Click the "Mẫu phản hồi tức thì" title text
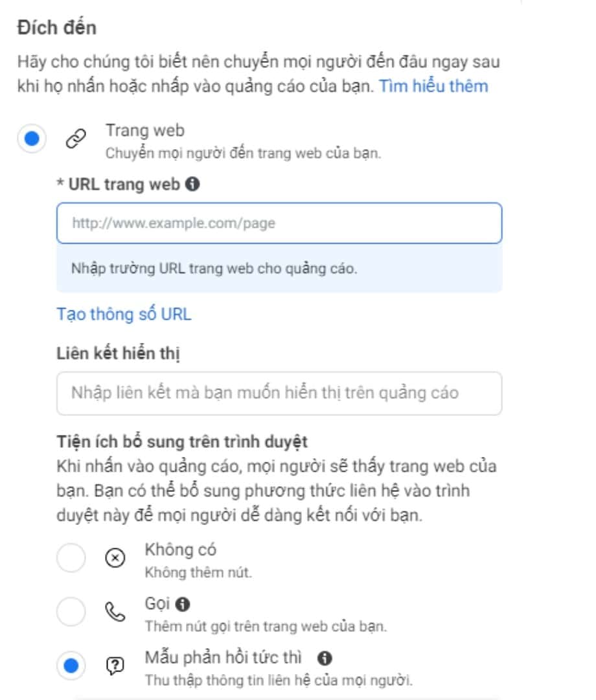The height and width of the screenshot is (700, 596). tap(223, 658)
